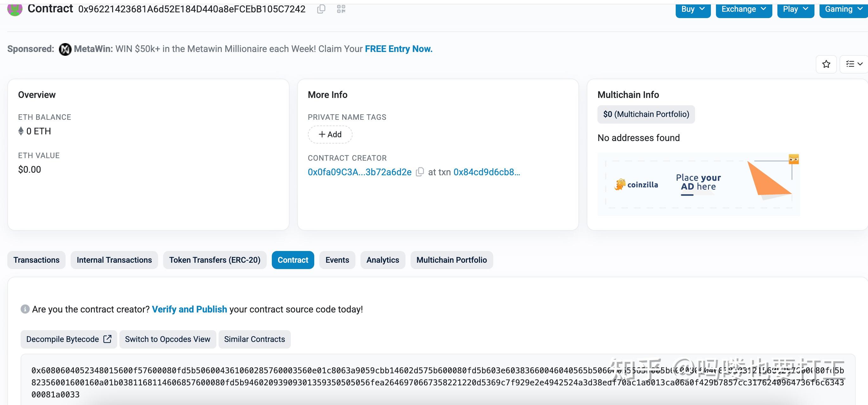
Task: Open the Verify and Publish link
Action: [x=189, y=309]
